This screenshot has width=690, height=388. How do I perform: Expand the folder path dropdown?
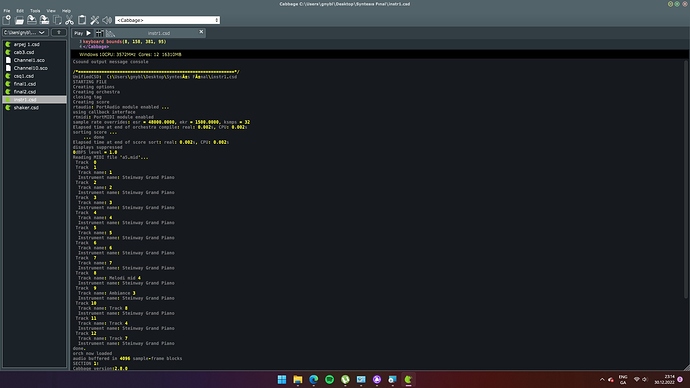tap(25, 33)
